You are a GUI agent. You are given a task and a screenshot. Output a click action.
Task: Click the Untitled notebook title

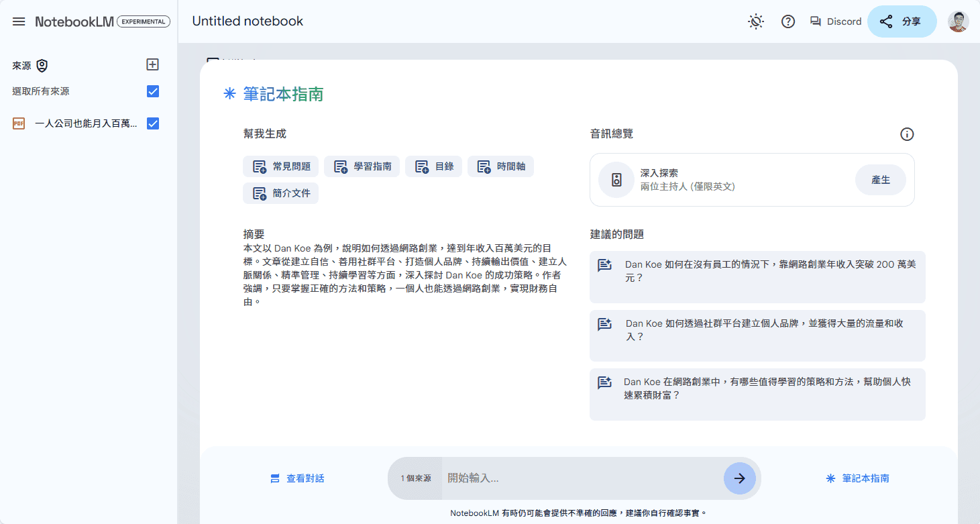[x=248, y=21]
